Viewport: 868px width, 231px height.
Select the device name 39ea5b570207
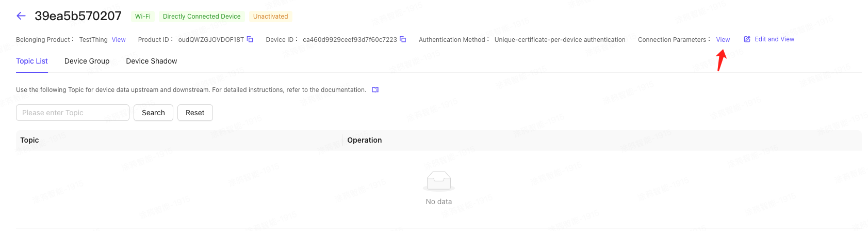[x=78, y=16]
